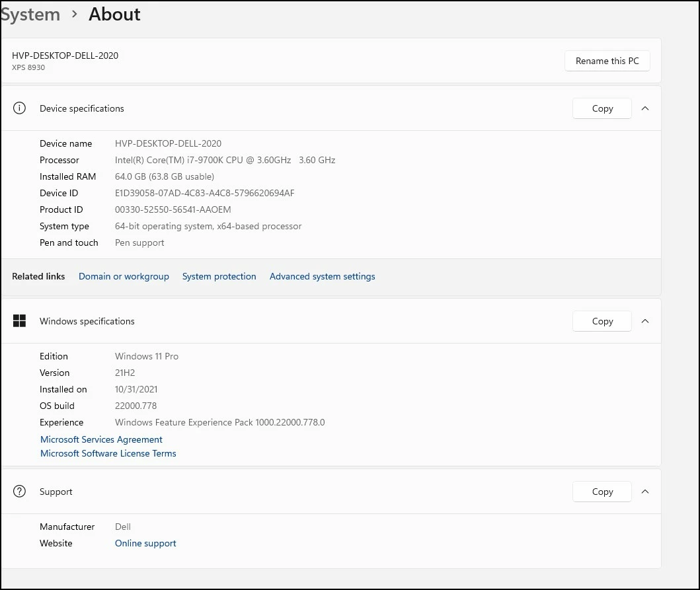Open Advanced system settings link

click(323, 276)
